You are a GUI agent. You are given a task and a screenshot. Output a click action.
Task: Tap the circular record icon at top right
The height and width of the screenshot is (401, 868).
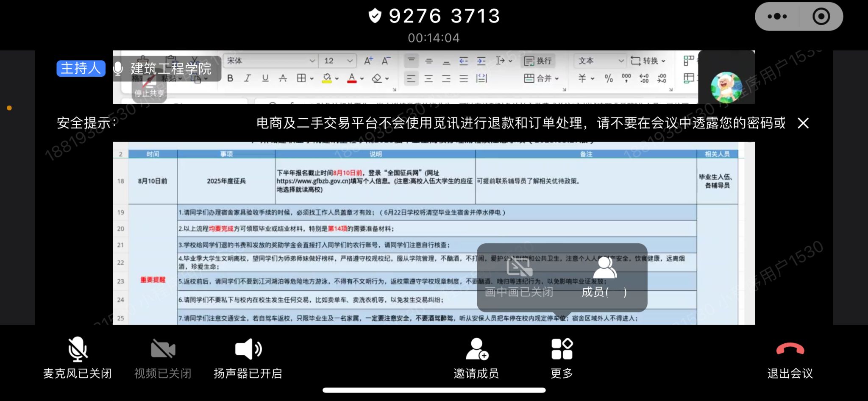[x=821, y=17]
